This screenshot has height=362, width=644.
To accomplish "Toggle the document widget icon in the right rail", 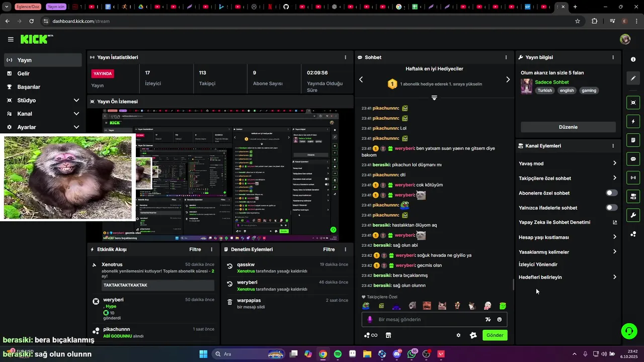I will pyautogui.click(x=633, y=140).
